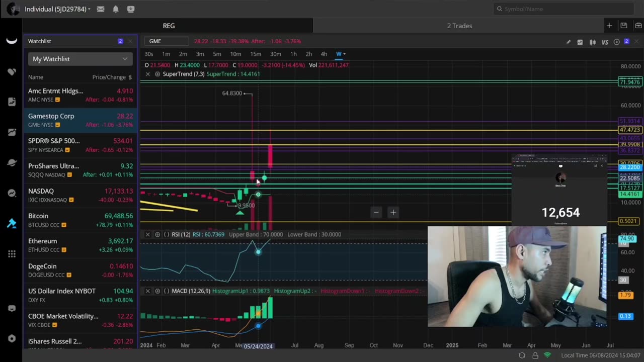Open the trending chart icon in sidebar
The image size is (644, 362).
coord(12,132)
